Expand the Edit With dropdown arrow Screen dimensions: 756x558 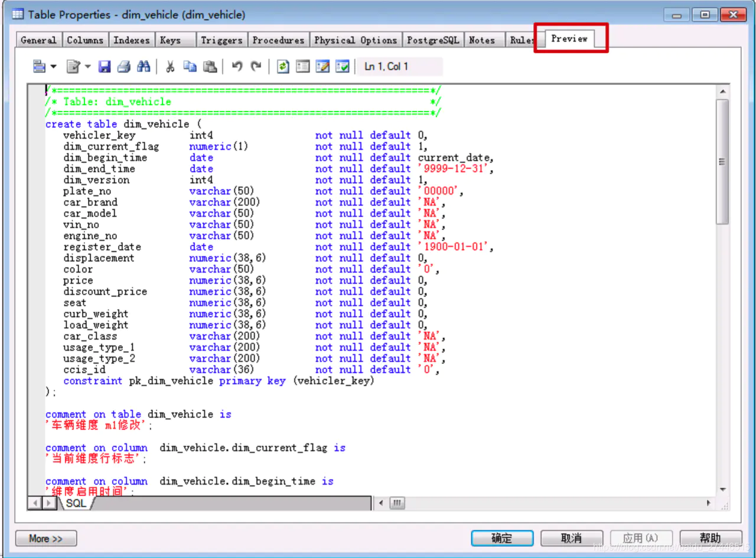[x=88, y=67]
